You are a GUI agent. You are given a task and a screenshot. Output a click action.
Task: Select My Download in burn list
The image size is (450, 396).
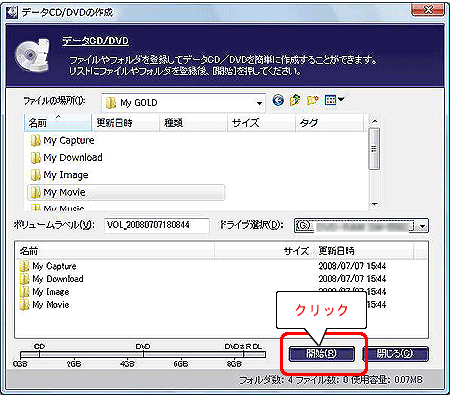52,279
